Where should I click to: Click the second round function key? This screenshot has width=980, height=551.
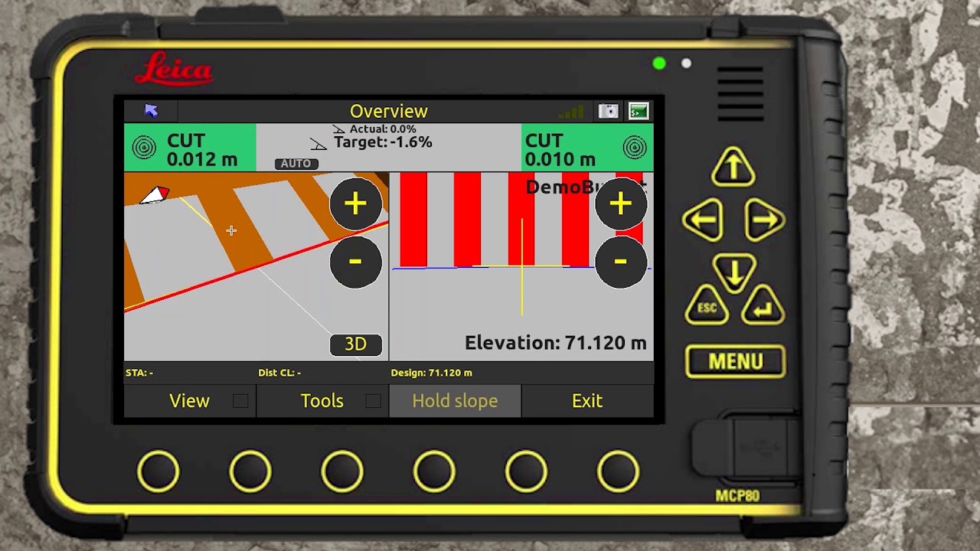click(x=250, y=471)
